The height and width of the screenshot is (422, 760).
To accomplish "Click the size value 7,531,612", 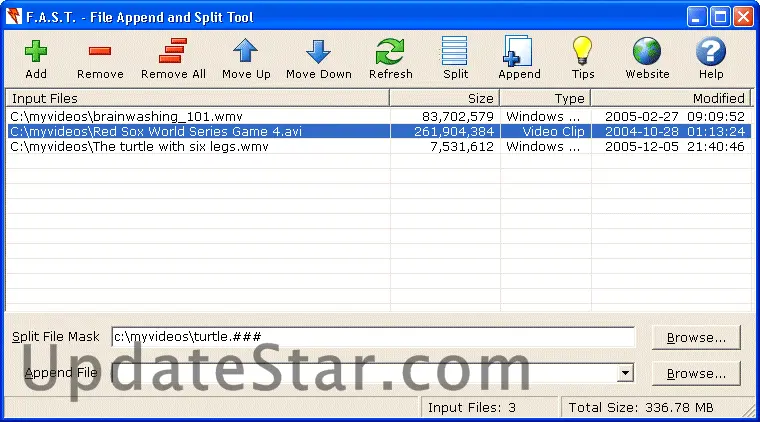I will click(462, 146).
